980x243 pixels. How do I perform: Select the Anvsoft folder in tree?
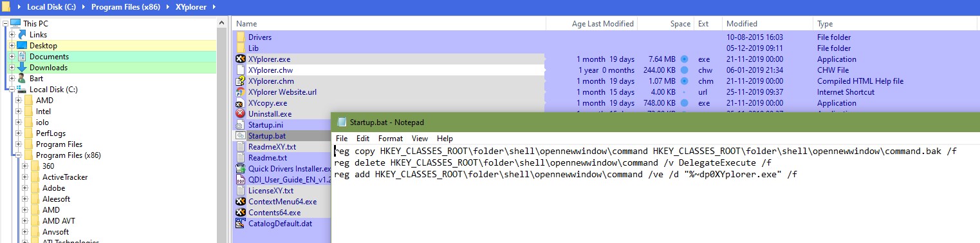[55, 232]
